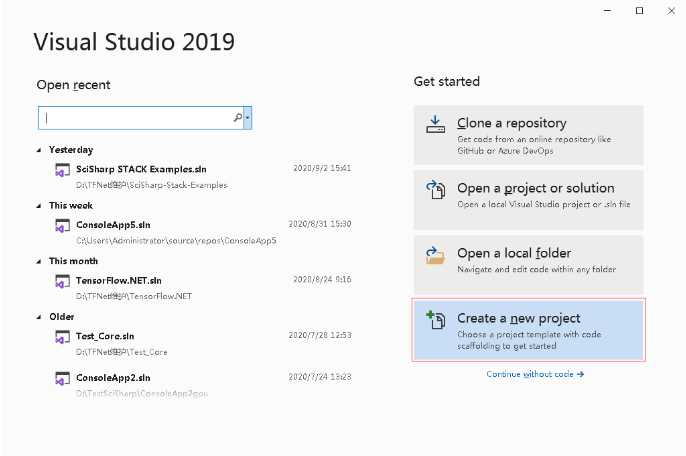This screenshot has height=456, width=686.
Task: Click the 2020/7/28 12:53 timestamp
Action: pyautogui.click(x=320, y=335)
